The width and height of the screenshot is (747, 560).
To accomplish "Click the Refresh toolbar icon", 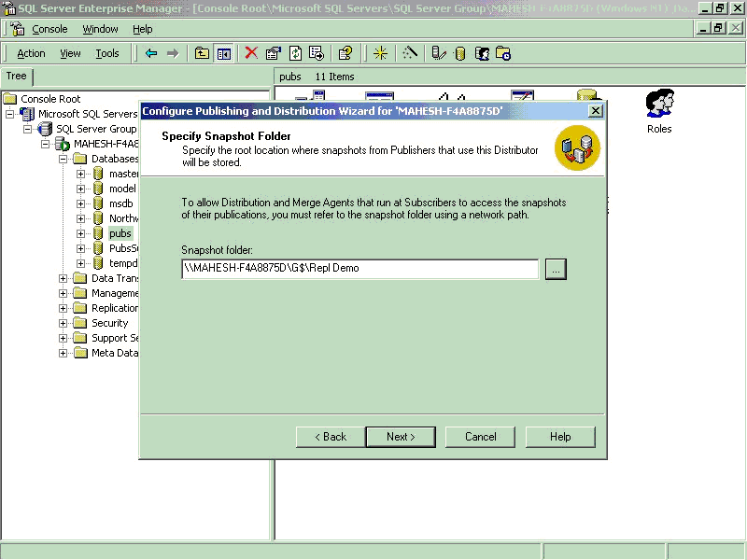I will pyautogui.click(x=295, y=53).
